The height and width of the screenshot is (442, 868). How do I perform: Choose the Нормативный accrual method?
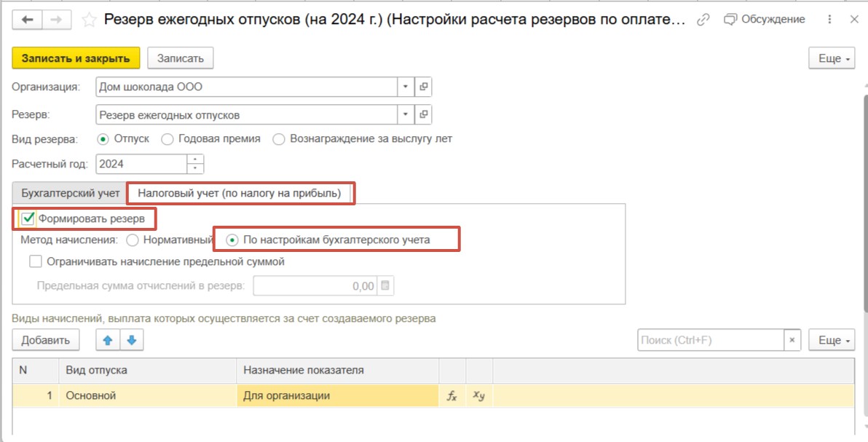coord(133,239)
